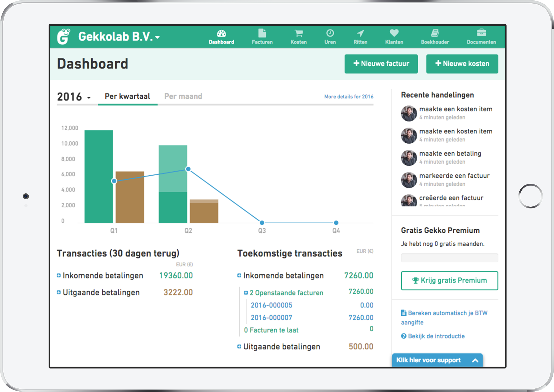Select the Per kwartaal tab
554x392 pixels.
click(x=127, y=96)
